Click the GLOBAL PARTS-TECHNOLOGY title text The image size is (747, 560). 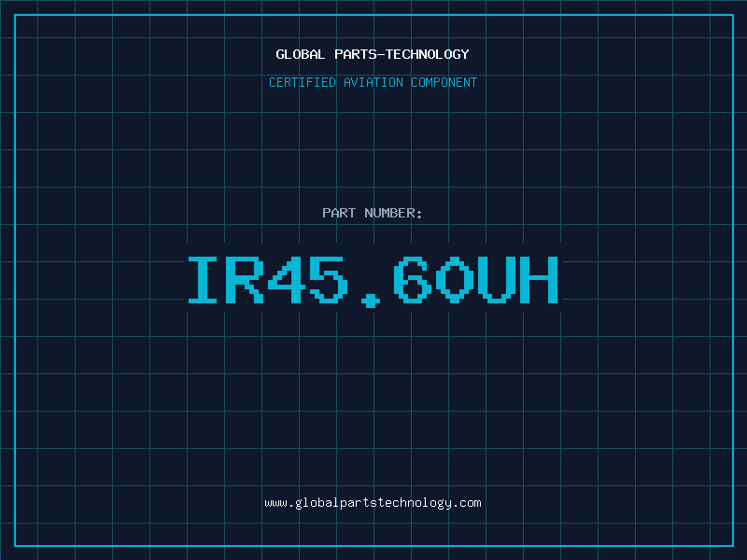(x=373, y=54)
